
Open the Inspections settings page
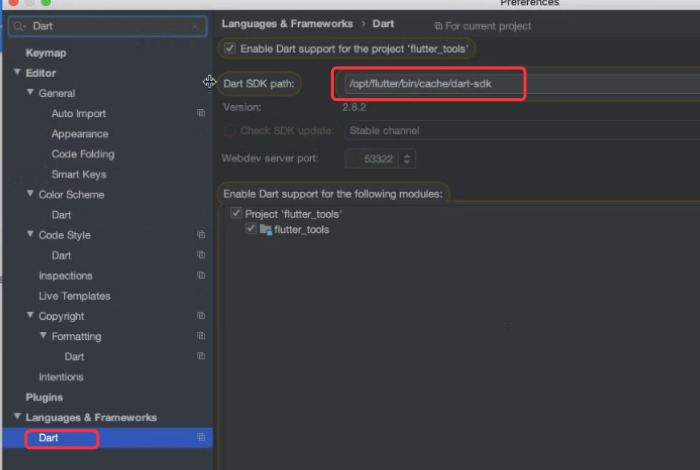(x=66, y=276)
